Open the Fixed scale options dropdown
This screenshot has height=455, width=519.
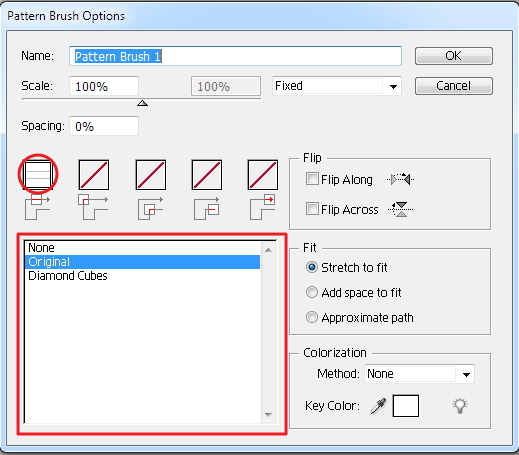pos(337,86)
